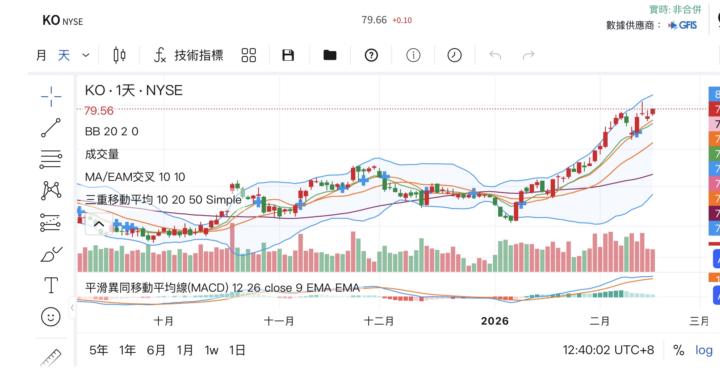
Task: Select the 三重移動平均 10 20 50 Simple label
Action: [163, 200]
